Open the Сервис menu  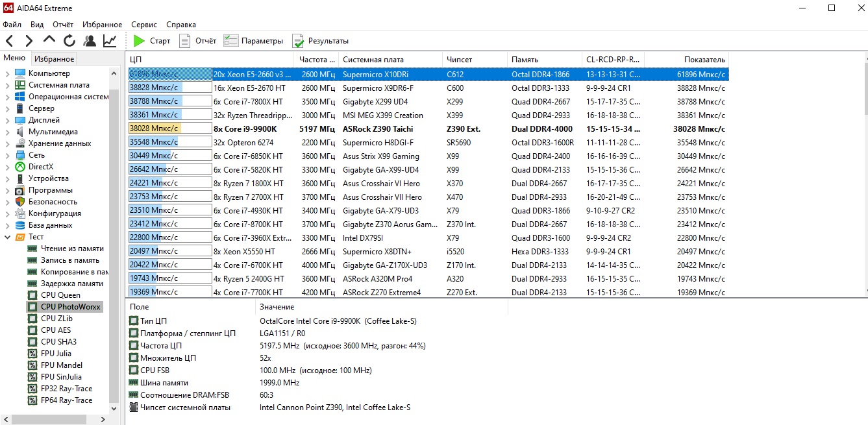click(144, 25)
